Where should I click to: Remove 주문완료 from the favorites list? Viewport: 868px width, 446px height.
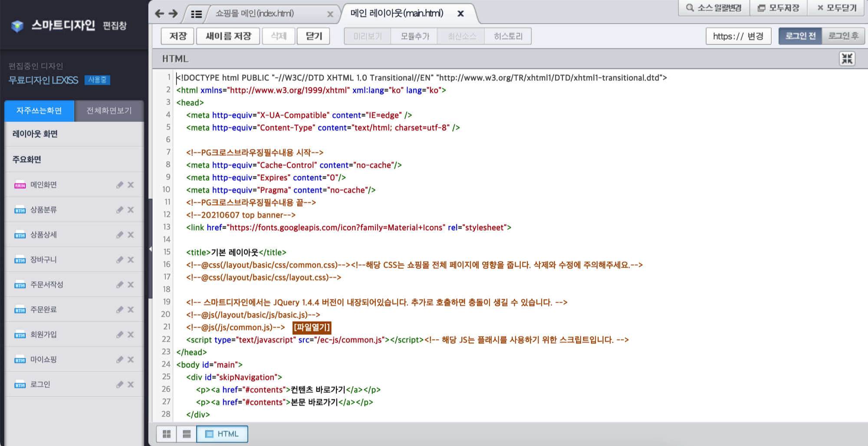point(131,310)
